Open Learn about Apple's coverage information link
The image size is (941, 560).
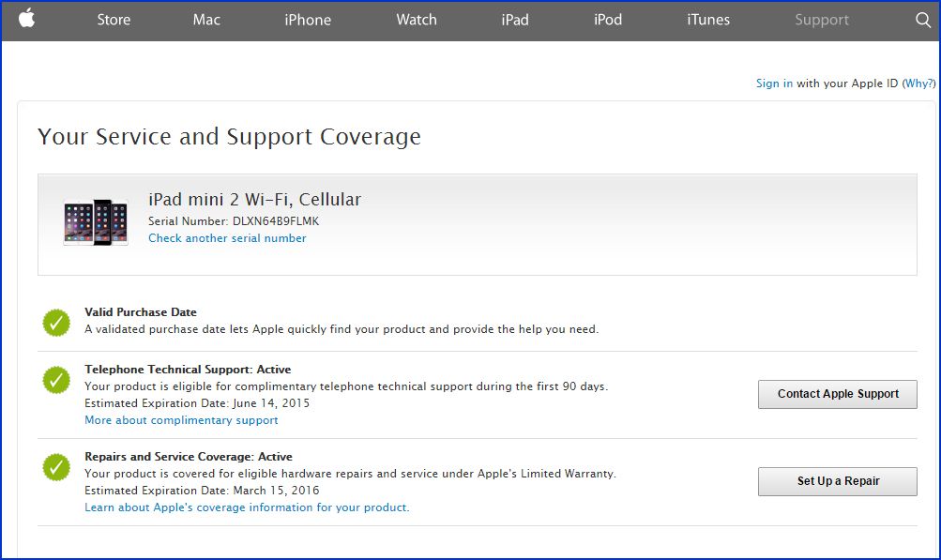[x=247, y=507]
